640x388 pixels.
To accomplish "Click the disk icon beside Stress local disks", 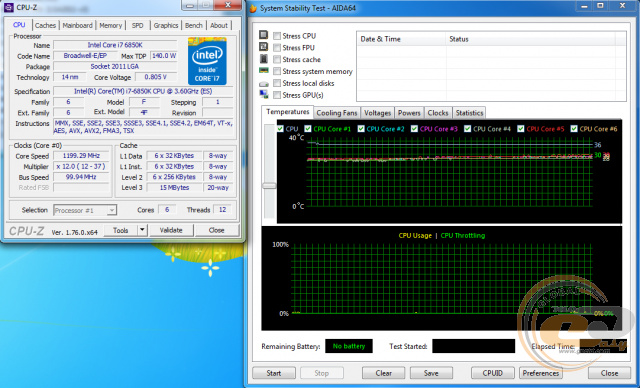I will coord(264,84).
